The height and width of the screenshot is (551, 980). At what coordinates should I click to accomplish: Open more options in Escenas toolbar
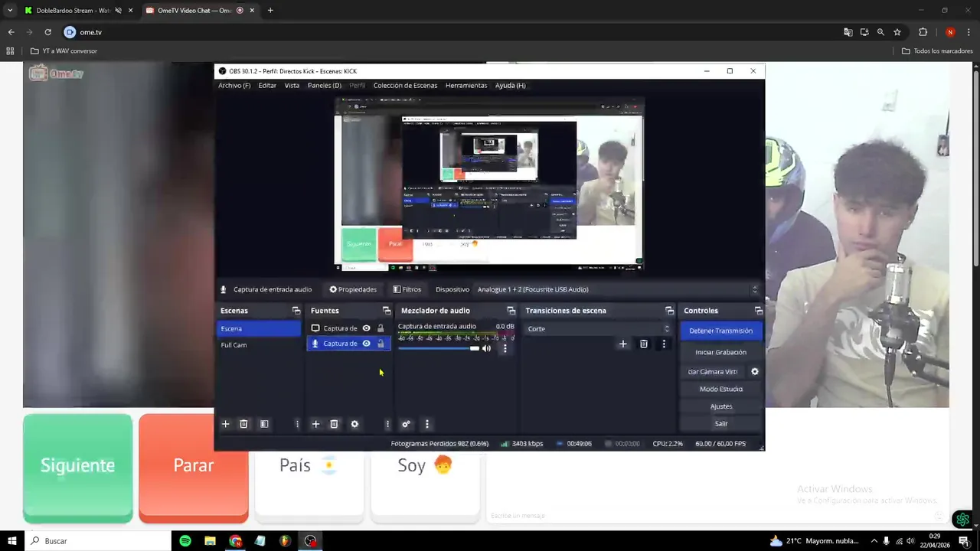point(297,424)
